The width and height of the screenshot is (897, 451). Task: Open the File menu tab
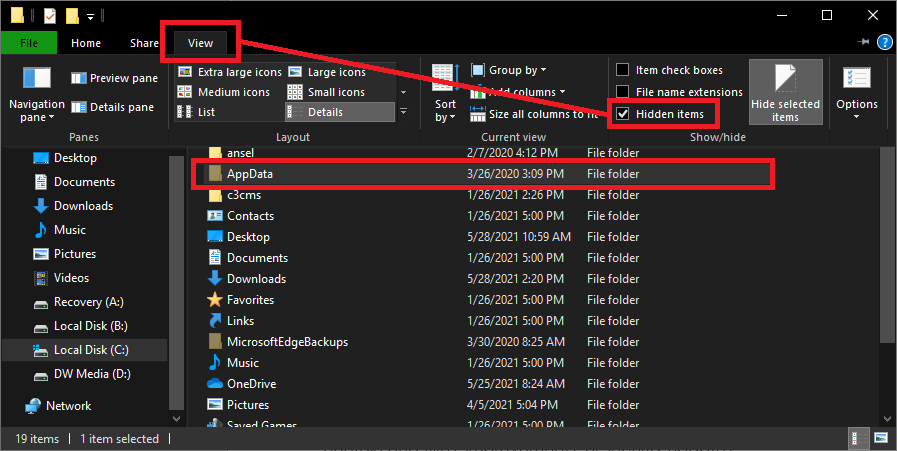pos(29,43)
